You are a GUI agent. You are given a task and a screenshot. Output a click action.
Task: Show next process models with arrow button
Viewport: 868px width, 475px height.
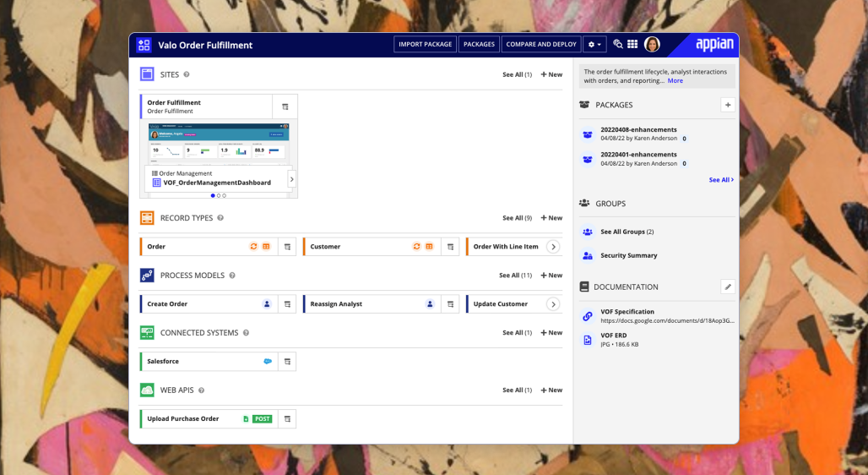tap(553, 304)
